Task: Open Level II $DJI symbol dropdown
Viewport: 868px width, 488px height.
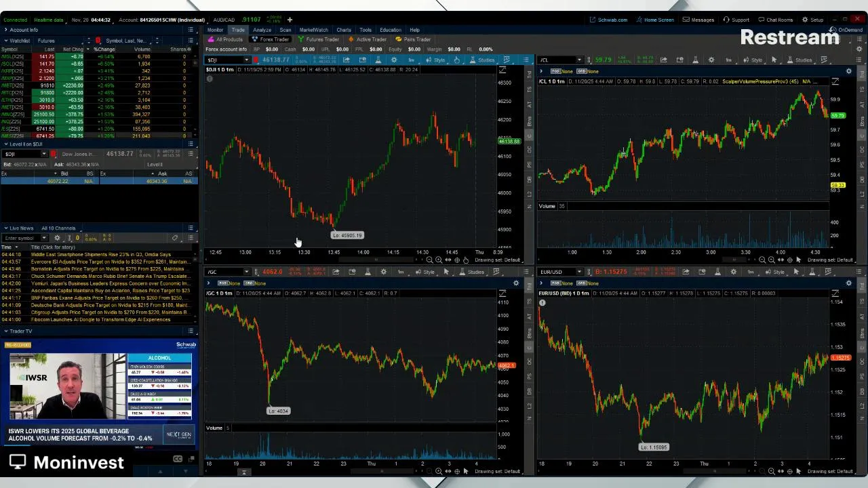Action: pos(43,154)
